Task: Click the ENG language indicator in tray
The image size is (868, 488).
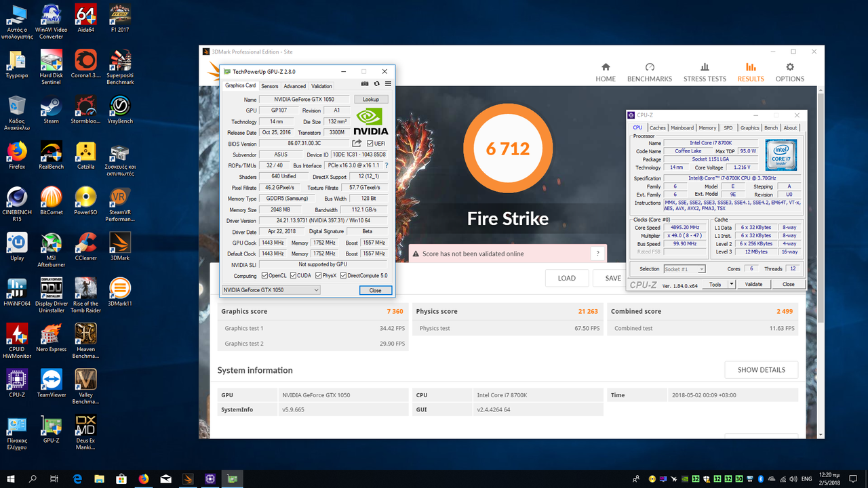Action: click(806, 479)
